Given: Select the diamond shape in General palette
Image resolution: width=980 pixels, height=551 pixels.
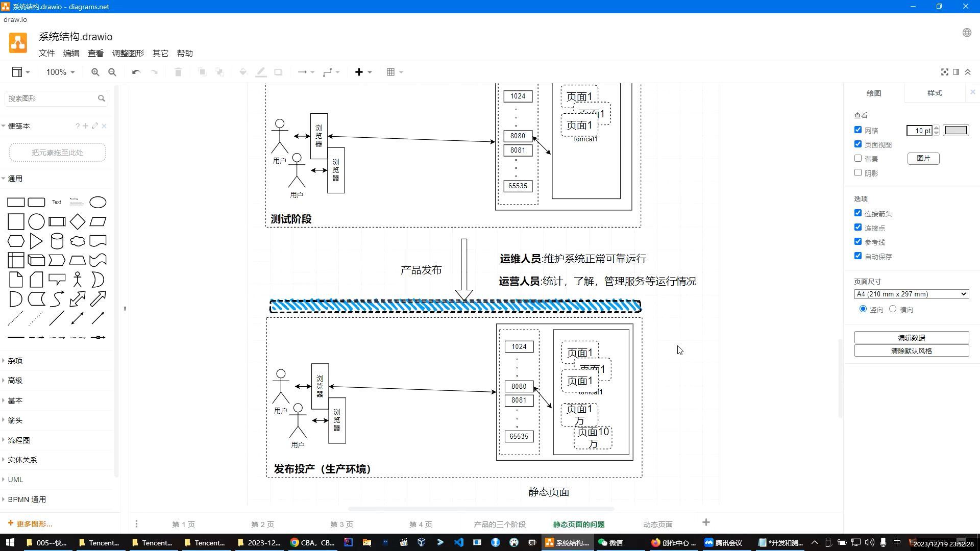Looking at the screenshot, I should pos(78,221).
